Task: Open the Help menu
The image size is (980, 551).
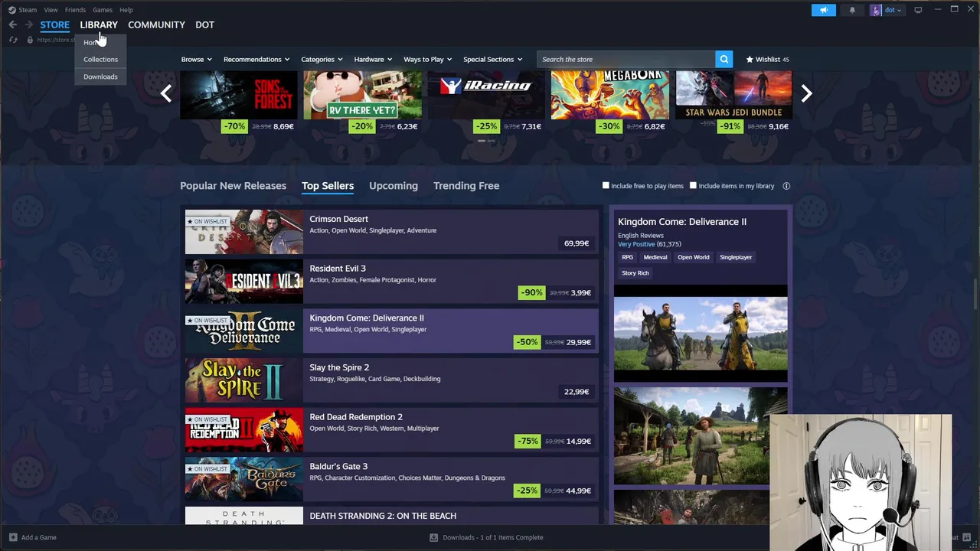Action: pos(126,10)
